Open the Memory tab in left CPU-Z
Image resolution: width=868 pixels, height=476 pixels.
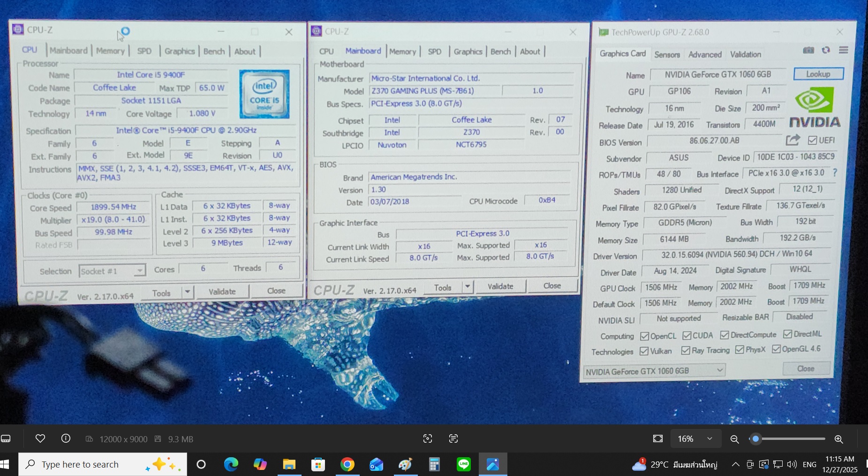110,51
